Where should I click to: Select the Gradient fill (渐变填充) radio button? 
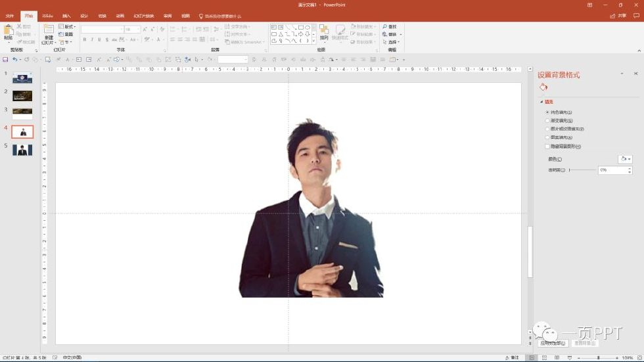tap(547, 121)
